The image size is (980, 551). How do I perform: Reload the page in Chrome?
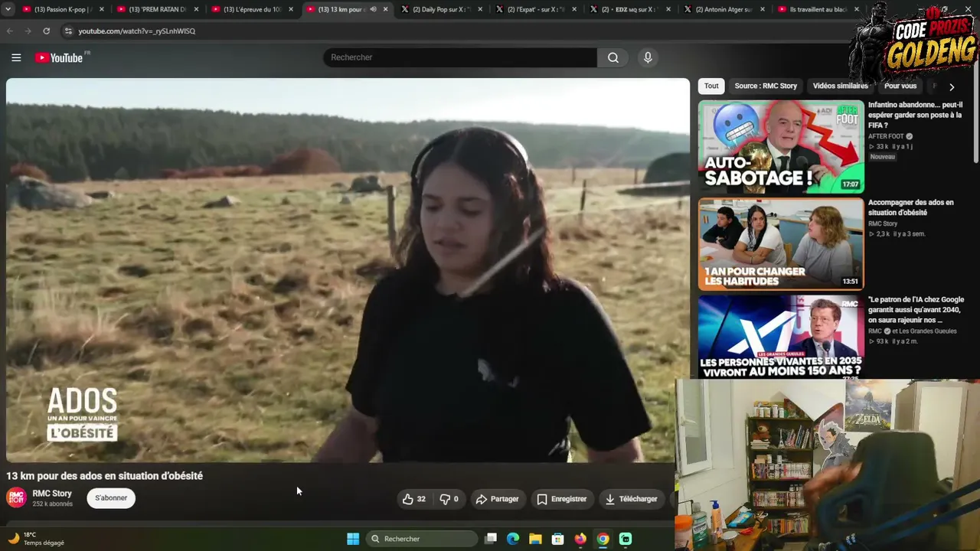[x=47, y=31]
